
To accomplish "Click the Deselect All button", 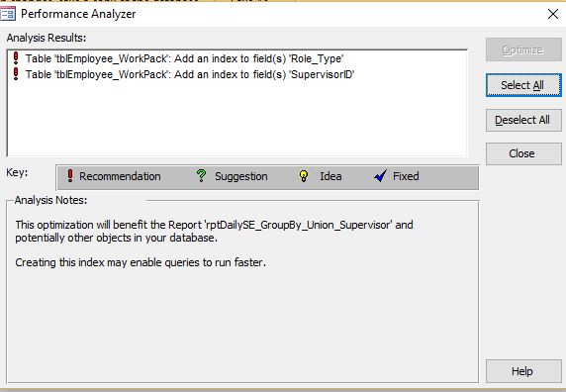I will tap(523, 120).
